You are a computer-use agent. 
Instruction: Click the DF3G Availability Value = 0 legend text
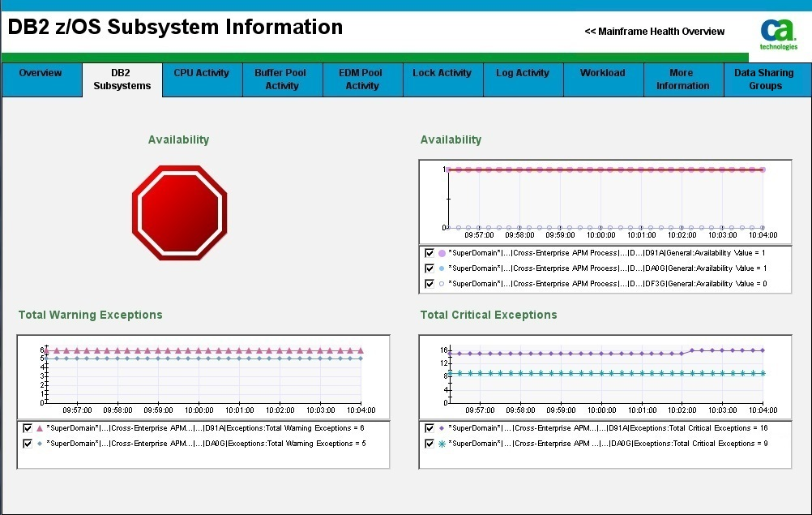click(x=608, y=284)
